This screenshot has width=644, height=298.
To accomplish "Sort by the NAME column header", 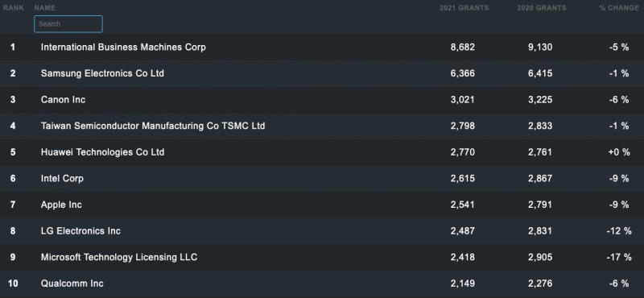I will pos(45,8).
